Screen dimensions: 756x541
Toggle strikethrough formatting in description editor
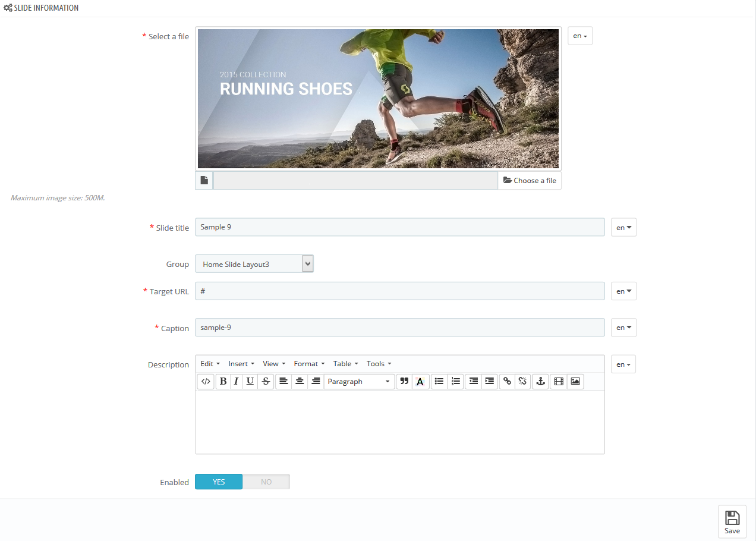point(266,382)
